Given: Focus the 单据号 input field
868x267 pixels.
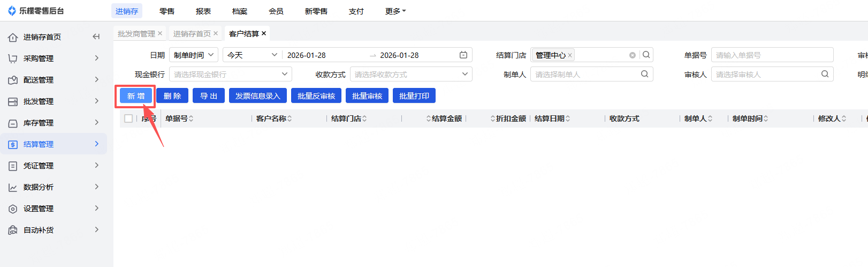Looking at the screenshot, I should (x=772, y=55).
